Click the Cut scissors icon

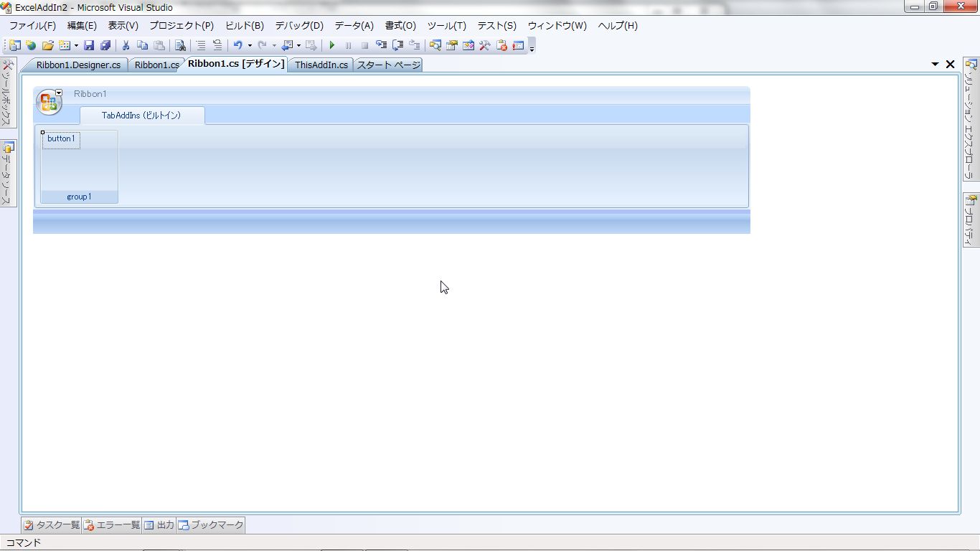tap(126, 45)
